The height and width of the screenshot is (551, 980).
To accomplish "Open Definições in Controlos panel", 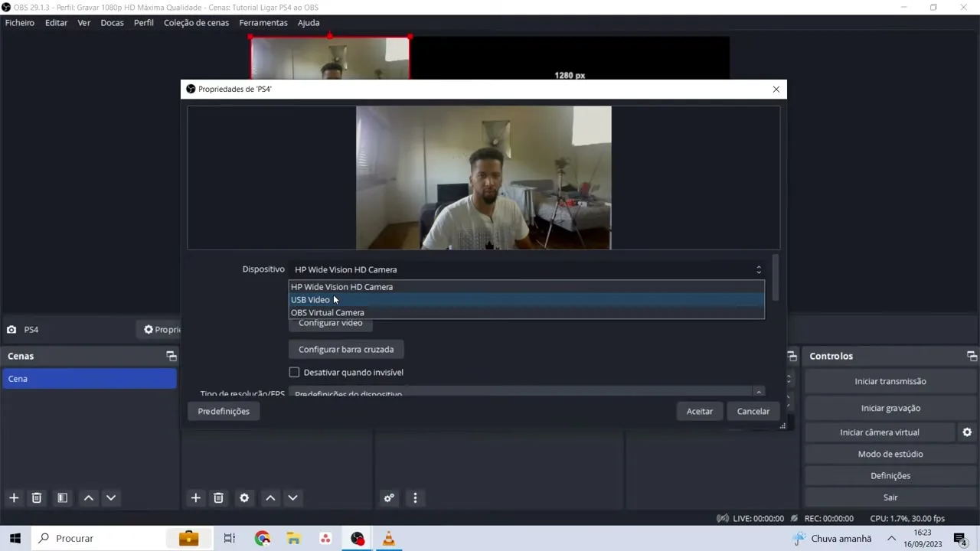I will (x=890, y=475).
